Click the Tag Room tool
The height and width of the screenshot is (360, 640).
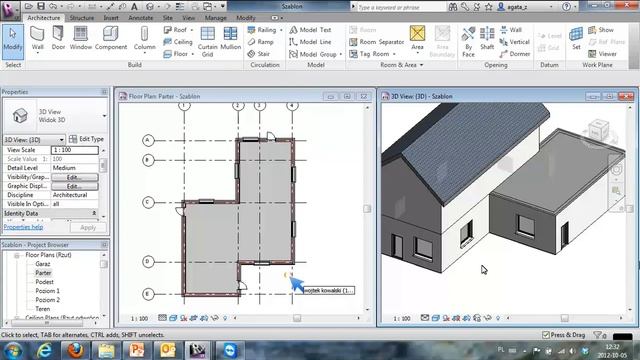coord(369,54)
